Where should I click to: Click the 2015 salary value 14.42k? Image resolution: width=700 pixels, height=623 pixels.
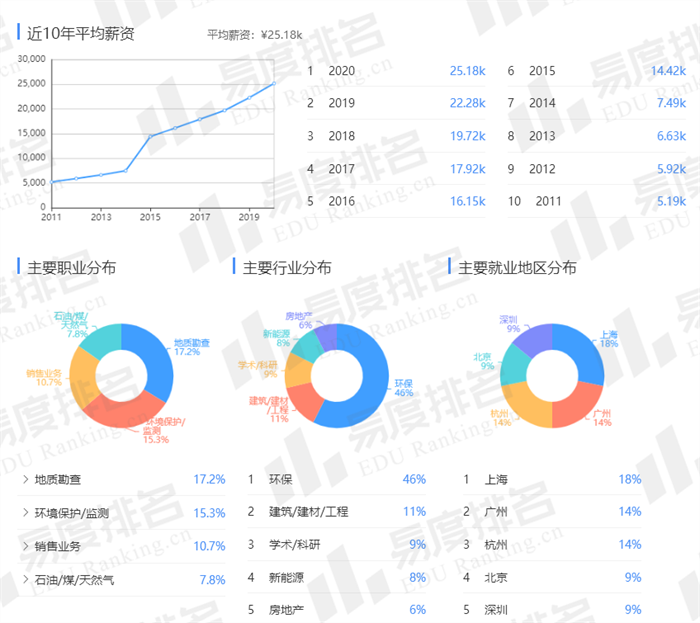667,71
